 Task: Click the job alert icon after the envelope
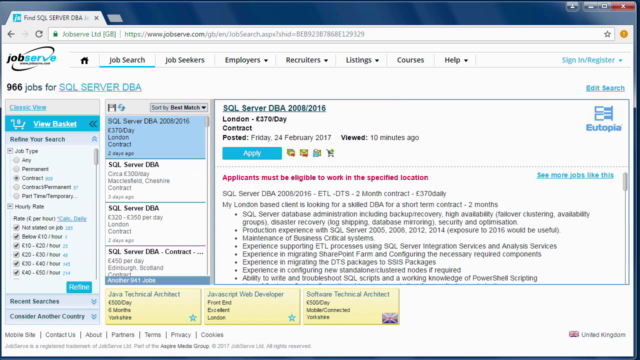(317, 153)
